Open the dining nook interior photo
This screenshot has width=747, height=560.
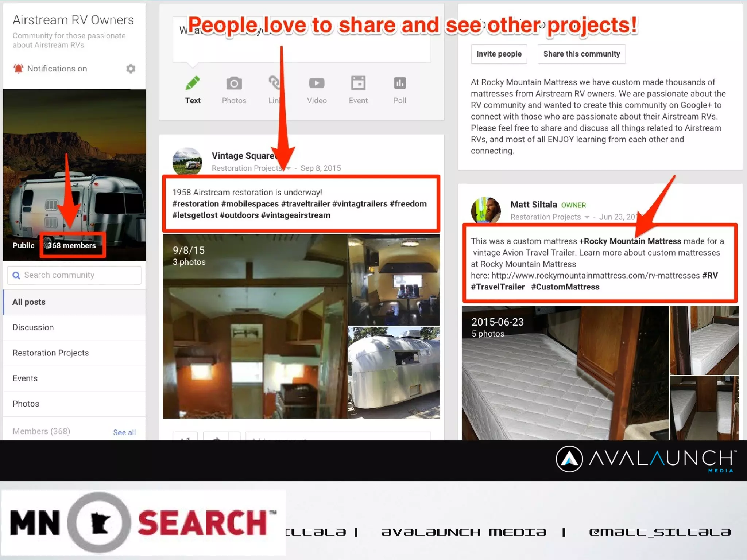394,280
